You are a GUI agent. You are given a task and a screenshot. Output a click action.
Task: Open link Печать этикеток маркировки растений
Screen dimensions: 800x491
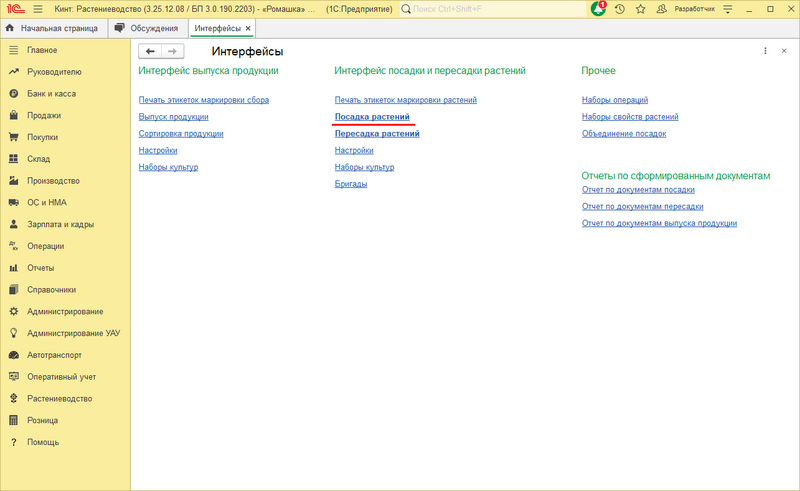[x=406, y=100]
